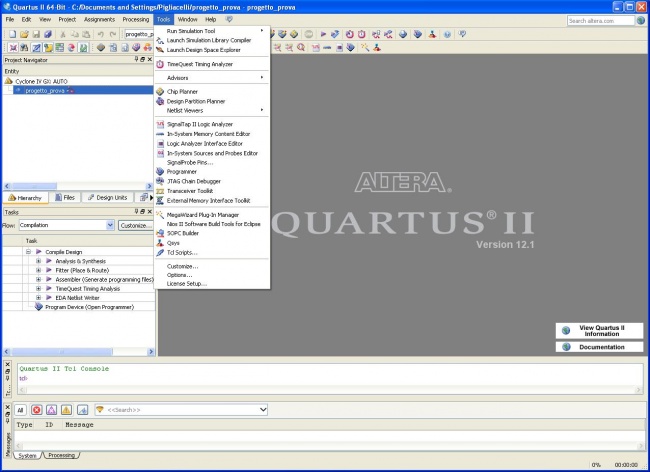Click the Customize... button in Tasks

click(136, 225)
